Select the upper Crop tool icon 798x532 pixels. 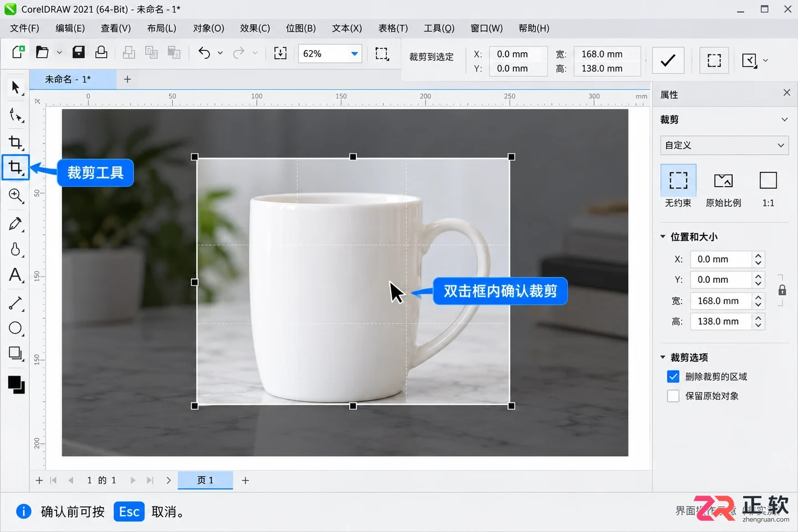click(16, 142)
